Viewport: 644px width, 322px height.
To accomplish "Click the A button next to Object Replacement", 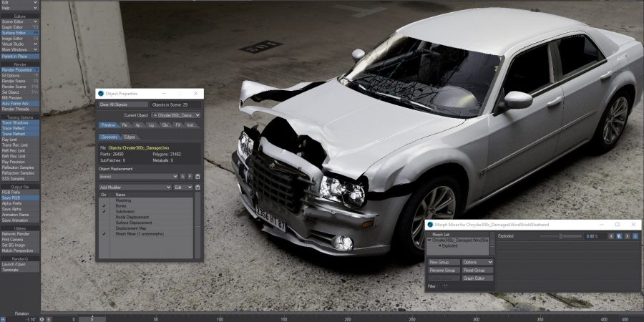I will click(x=182, y=177).
